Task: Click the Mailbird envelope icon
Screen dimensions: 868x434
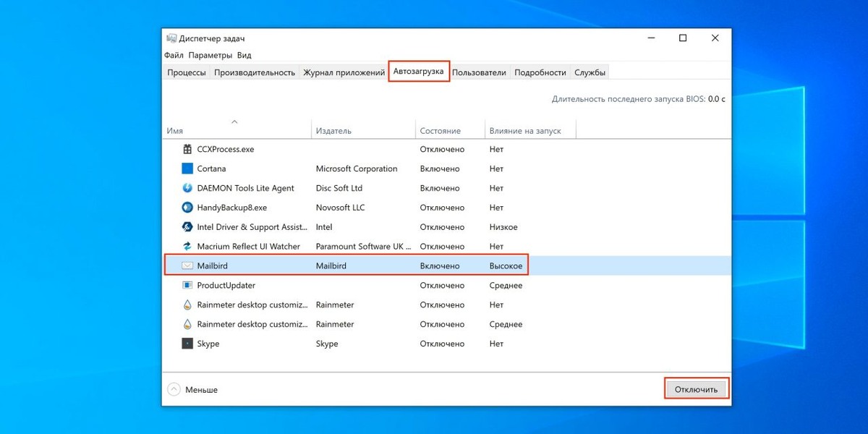Action: (187, 265)
